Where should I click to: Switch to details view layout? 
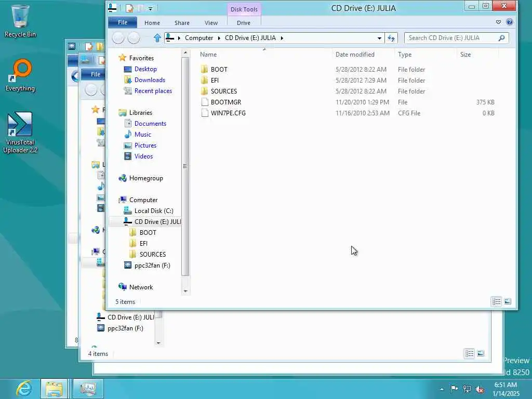496,302
